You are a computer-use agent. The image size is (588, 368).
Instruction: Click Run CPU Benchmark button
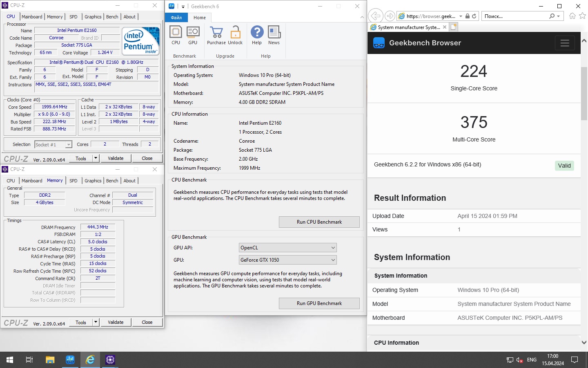[x=319, y=222]
